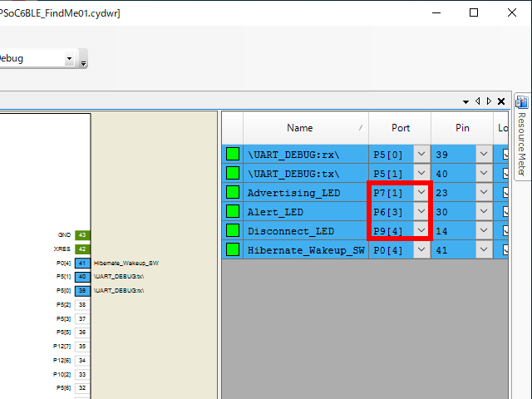
Task: Click the green status square of \UART_DEBUG:tx\
Action: coord(233,173)
